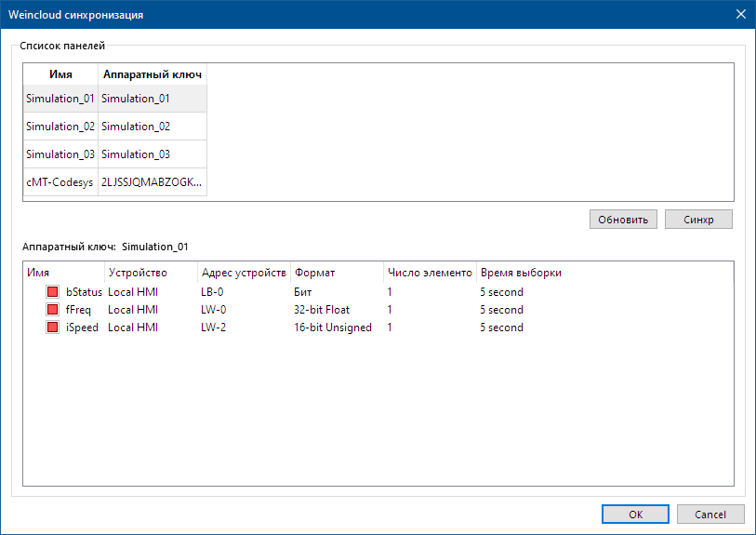Select the Simulation_03 name cell

tap(60, 154)
